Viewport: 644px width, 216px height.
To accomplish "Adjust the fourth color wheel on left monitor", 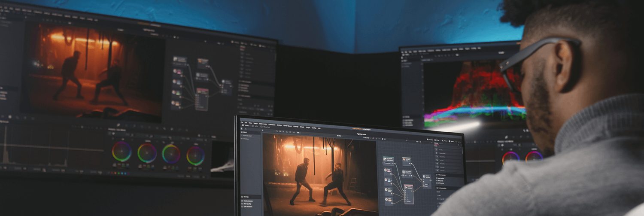I will 195,155.
